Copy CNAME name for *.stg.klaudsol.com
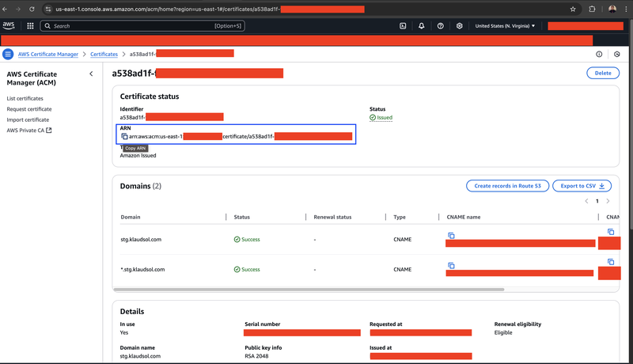Screen dimensions: 633x364 point(451,265)
